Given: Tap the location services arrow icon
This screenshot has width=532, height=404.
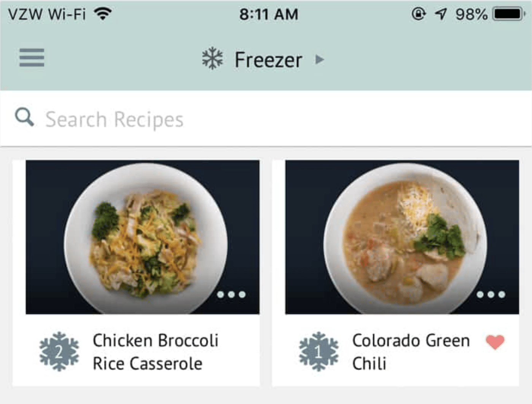Looking at the screenshot, I should tap(441, 14).
